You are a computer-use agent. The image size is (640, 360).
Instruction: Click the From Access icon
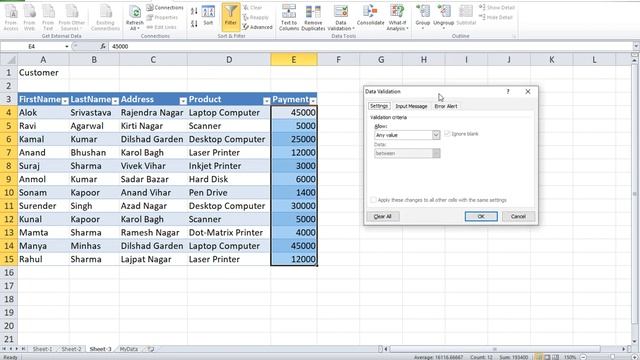[x=11, y=17]
